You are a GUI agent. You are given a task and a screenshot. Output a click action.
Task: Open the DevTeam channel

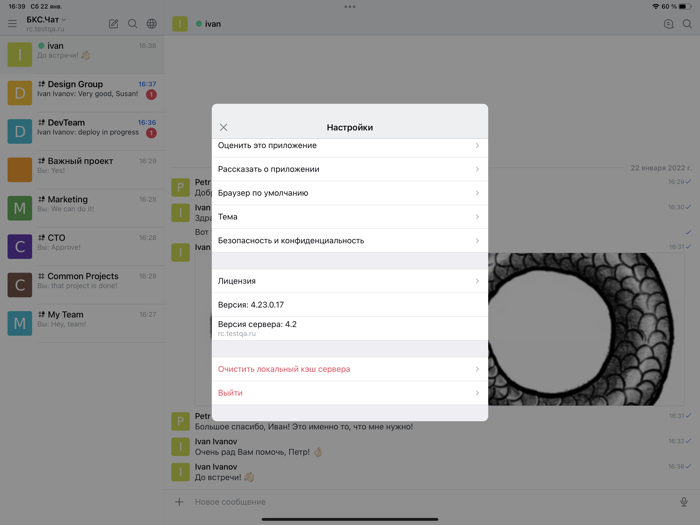tap(82, 131)
